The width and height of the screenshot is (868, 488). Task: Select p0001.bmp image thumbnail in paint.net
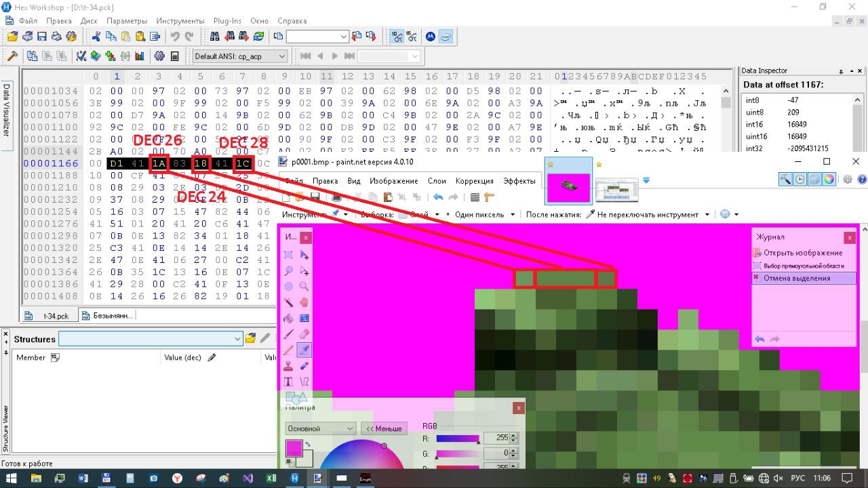click(x=569, y=180)
